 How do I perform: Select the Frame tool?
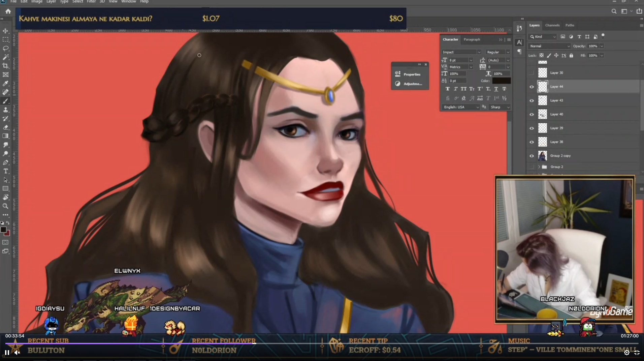tap(5, 75)
